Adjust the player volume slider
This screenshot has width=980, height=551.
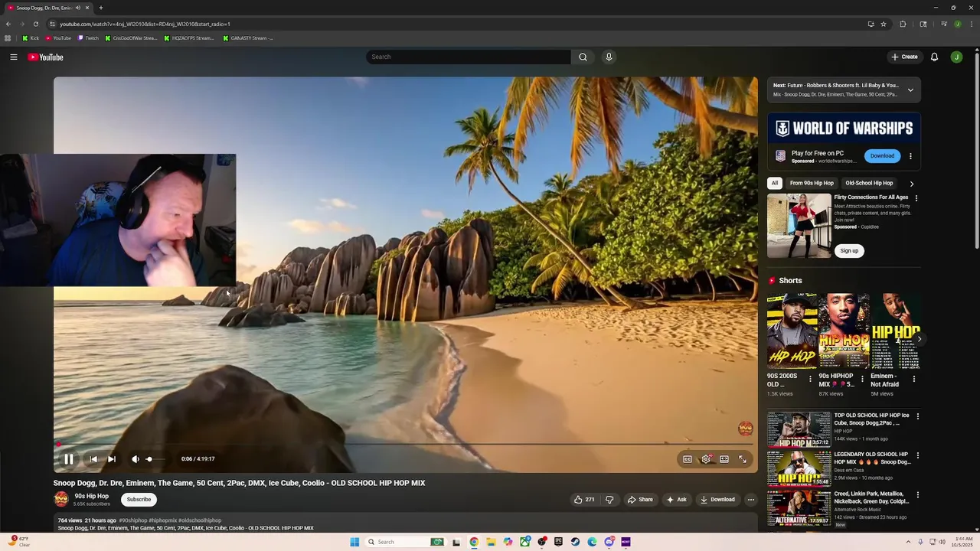coord(155,459)
